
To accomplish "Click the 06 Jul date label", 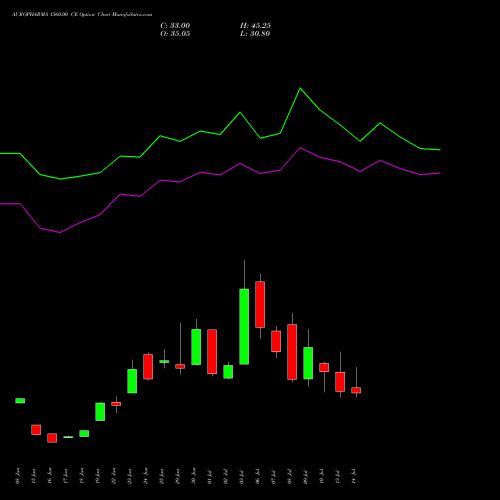I will (x=258, y=476).
